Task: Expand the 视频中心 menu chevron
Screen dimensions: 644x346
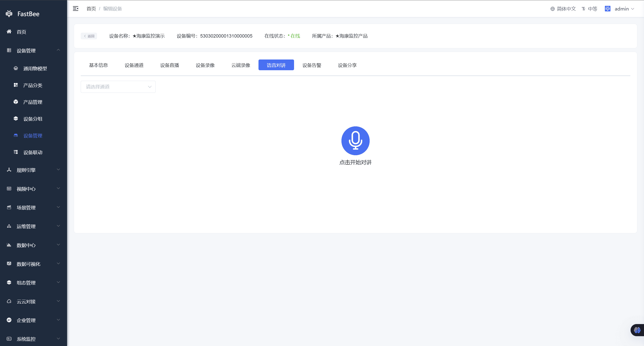Action: click(x=58, y=188)
